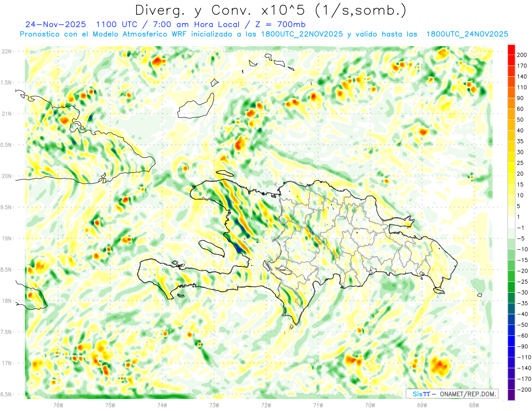Click the 20N latitude label
The width and height of the screenshot is (532, 411).
[6, 176]
